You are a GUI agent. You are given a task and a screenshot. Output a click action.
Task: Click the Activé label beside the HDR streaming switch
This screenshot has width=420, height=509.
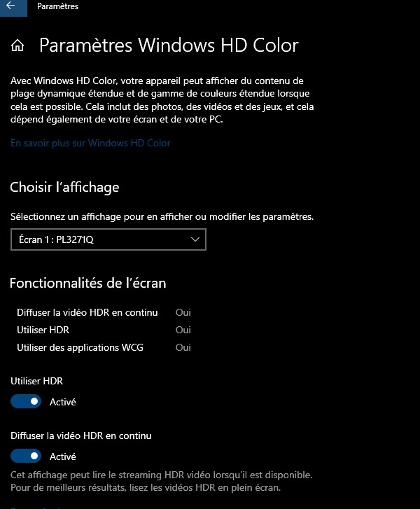click(62, 456)
